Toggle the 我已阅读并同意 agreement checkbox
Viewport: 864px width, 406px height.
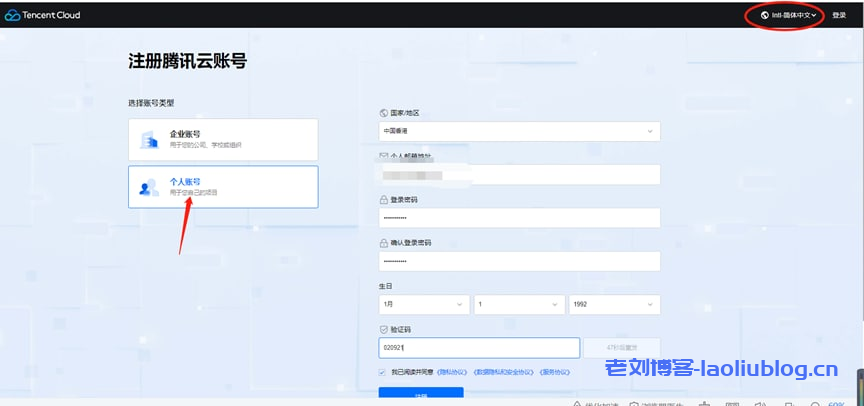click(x=382, y=372)
